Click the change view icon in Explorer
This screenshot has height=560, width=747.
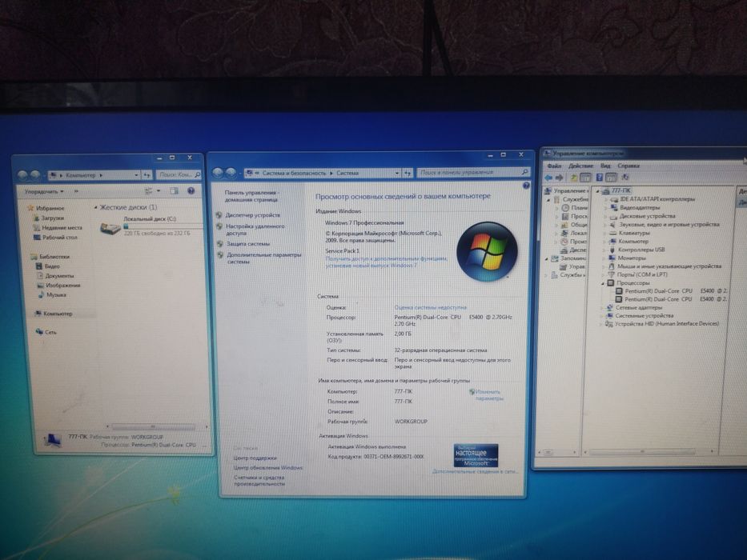[x=149, y=191]
